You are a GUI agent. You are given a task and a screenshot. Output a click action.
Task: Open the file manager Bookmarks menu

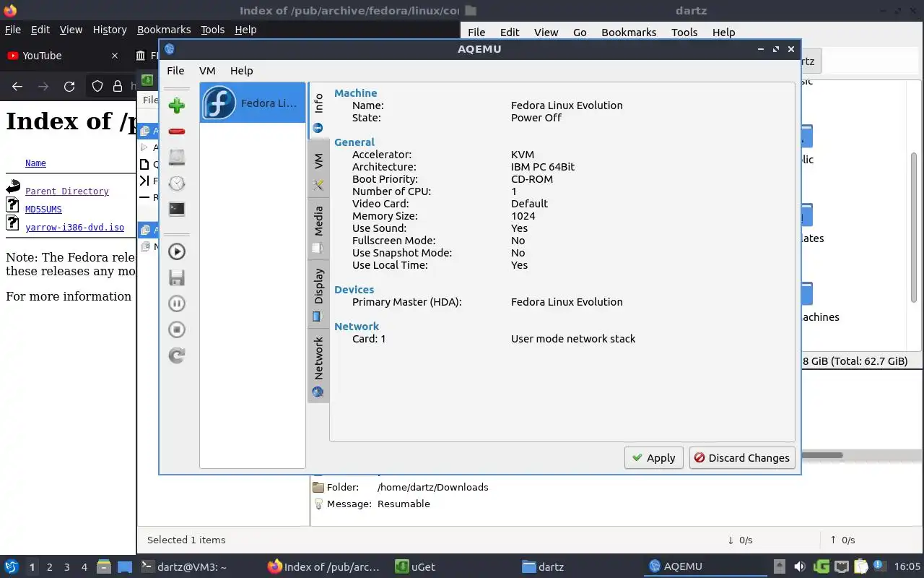tap(629, 33)
